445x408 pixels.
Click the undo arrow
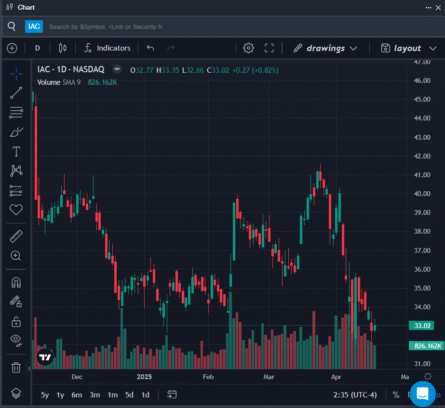(x=150, y=48)
